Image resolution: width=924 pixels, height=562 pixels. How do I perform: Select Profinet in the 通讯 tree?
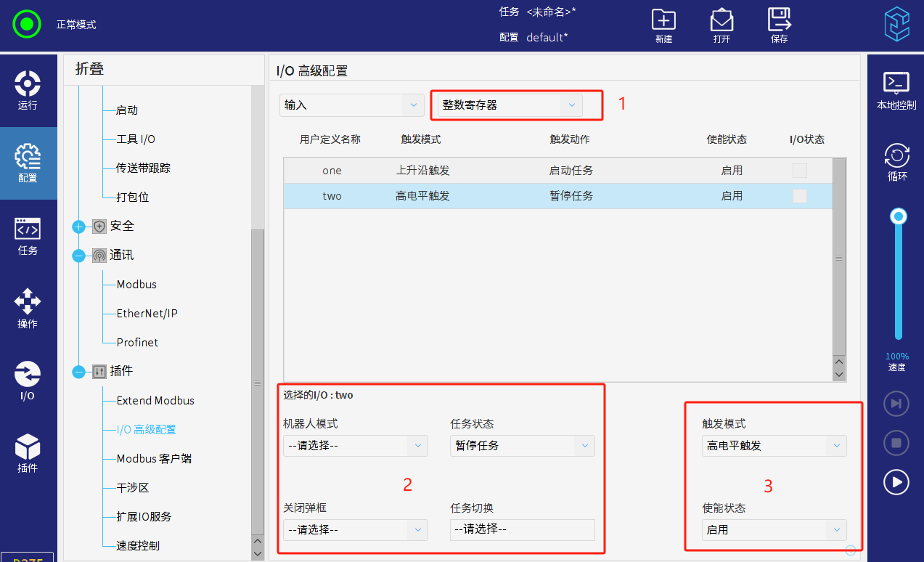coord(137,343)
